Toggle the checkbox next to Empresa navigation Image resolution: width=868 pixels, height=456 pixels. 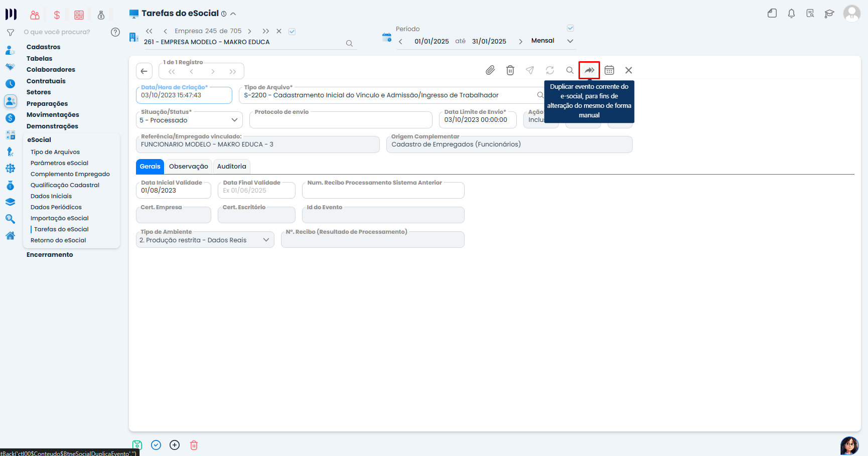tap(292, 32)
